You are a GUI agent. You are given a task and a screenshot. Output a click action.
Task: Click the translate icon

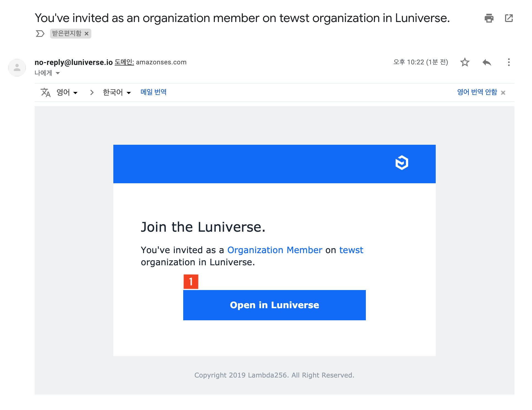[x=45, y=92]
